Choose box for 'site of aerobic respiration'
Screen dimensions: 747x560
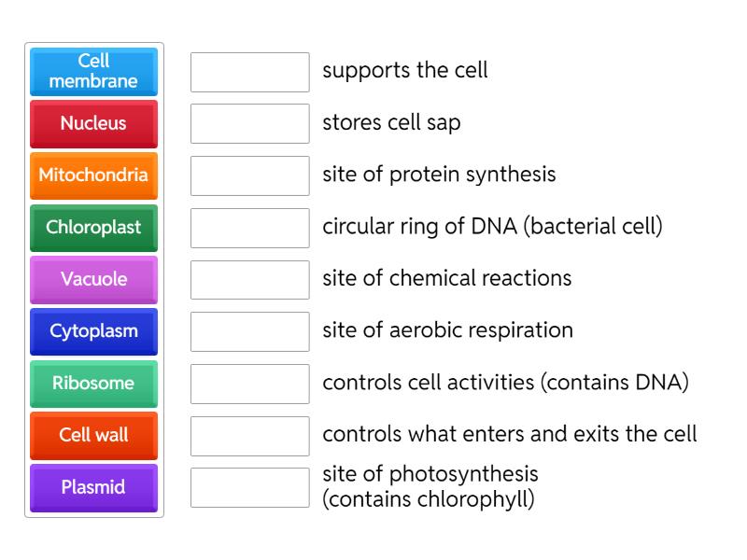[249, 331]
